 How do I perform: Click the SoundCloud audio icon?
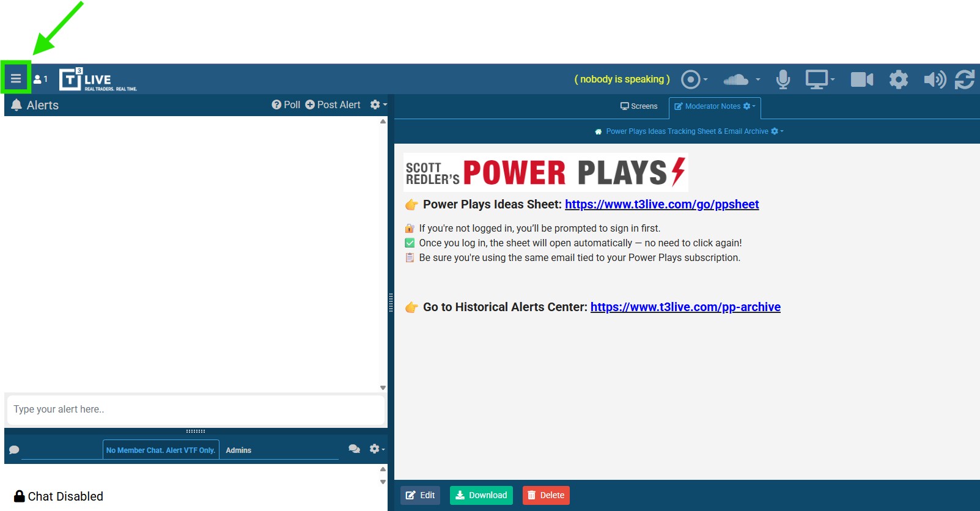click(735, 79)
